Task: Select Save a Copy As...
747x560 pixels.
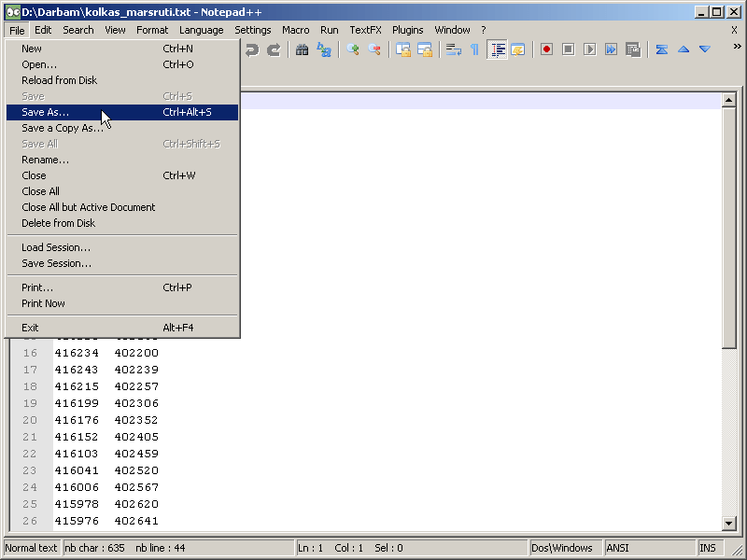Action: click(x=122, y=128)
